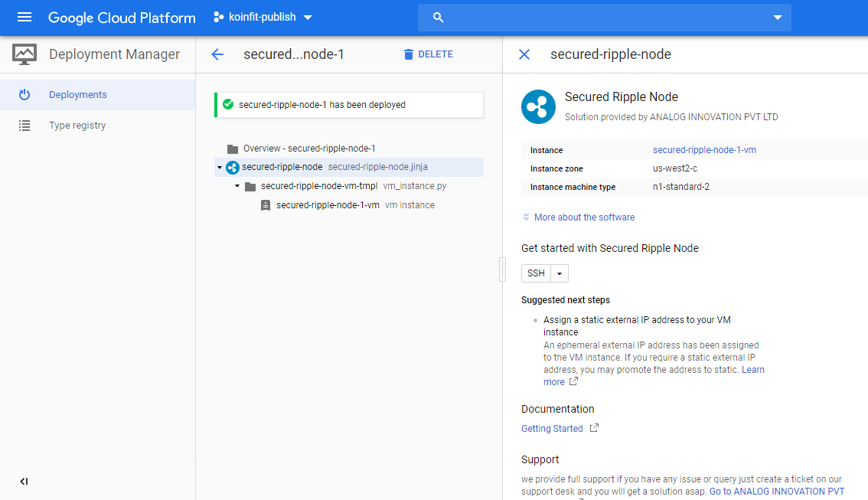Click the vm instance document icon
The height and width of the screenshot is (500, 868).
pos(266,205)
